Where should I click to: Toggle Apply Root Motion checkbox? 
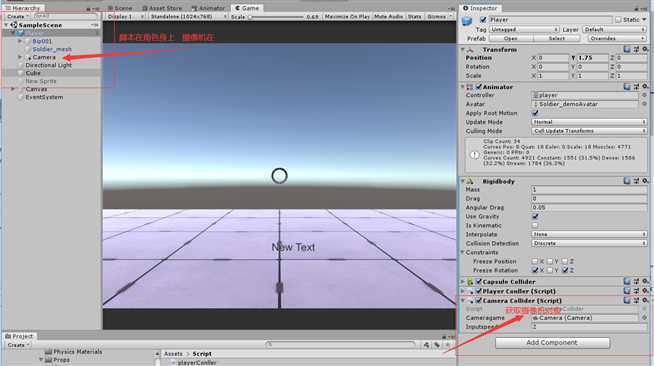[x=535, y=113]
